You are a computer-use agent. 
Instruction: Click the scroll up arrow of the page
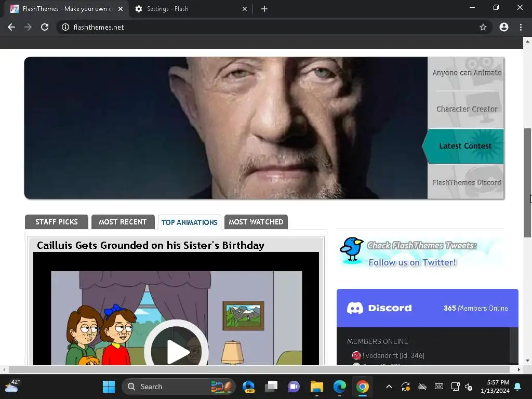[x=527, y=42]
